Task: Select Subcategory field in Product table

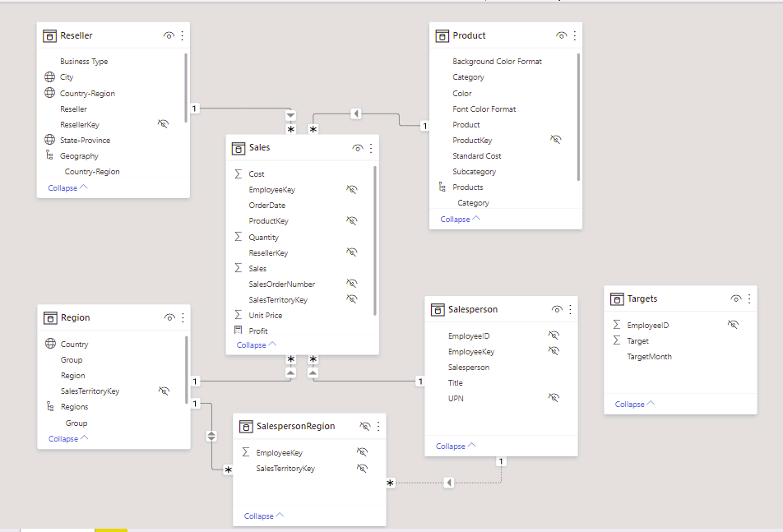Action: [475, 172]
